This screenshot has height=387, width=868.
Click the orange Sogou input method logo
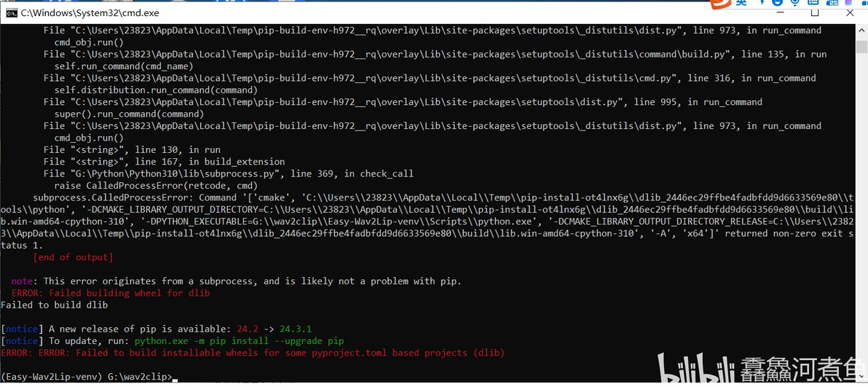pyautogui.click(x=721, y=4)
